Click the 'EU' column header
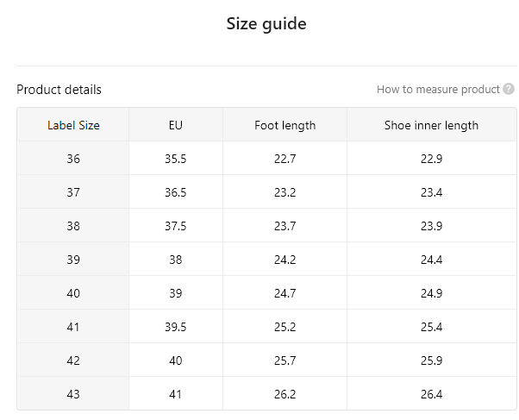 click(176, 125)
